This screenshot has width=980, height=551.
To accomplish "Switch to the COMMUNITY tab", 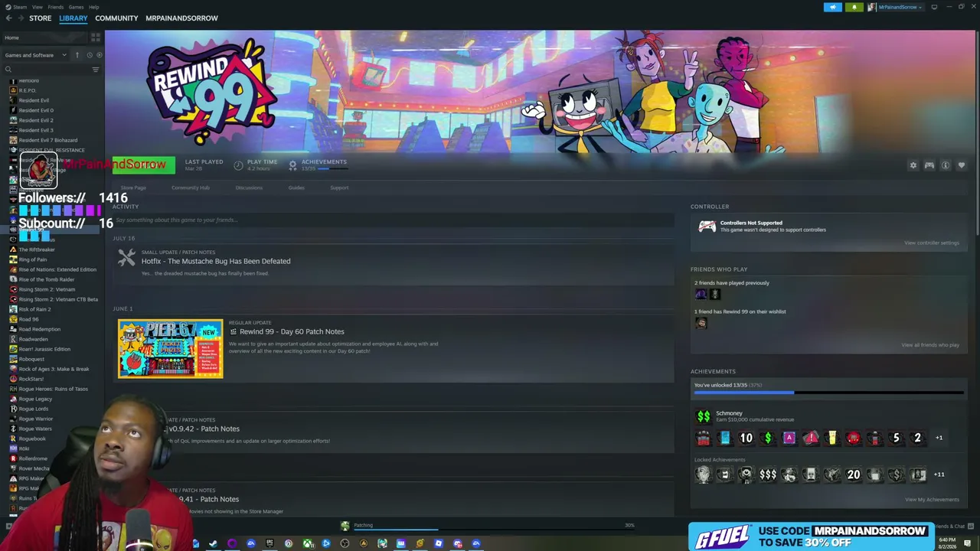I will coord(116,18).
